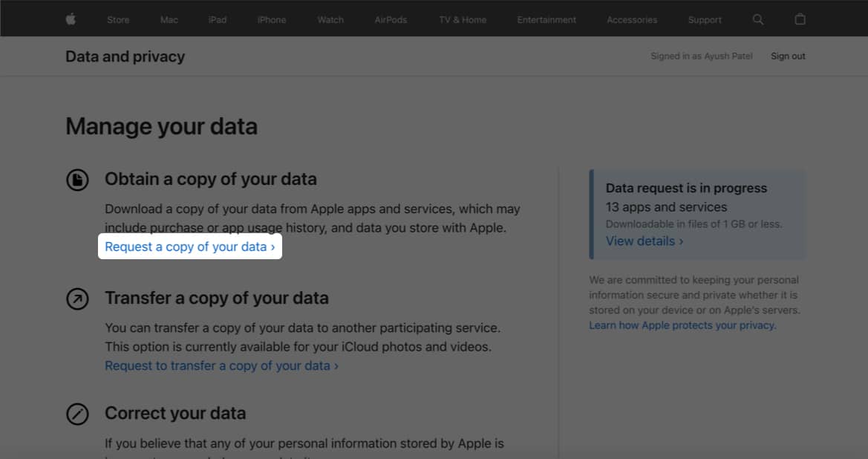Screen dimensions: 868x459
Task: Open the iPhone menu
Action: (272, 20)
